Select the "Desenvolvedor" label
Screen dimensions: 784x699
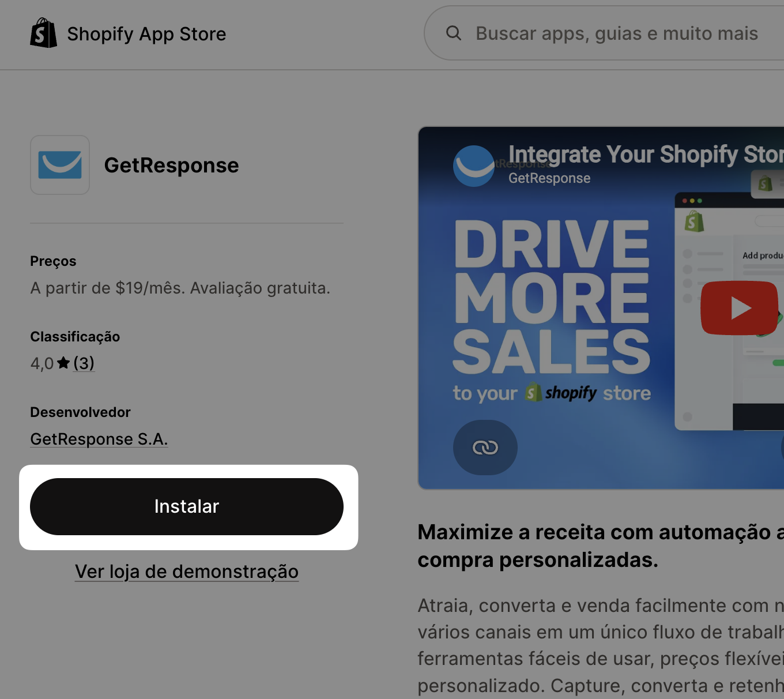point(80,412)
